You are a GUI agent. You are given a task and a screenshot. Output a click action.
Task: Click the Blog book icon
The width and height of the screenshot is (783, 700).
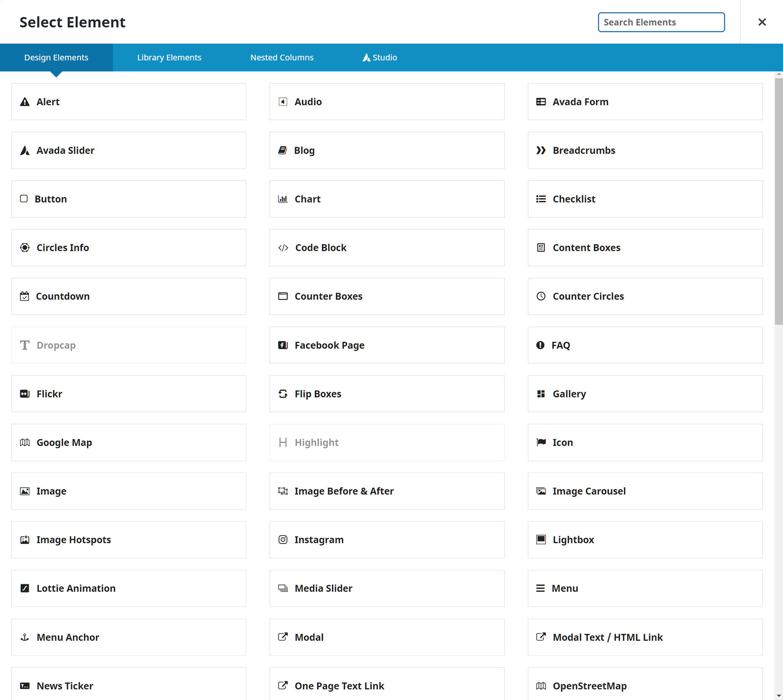[x=282, y=151]
